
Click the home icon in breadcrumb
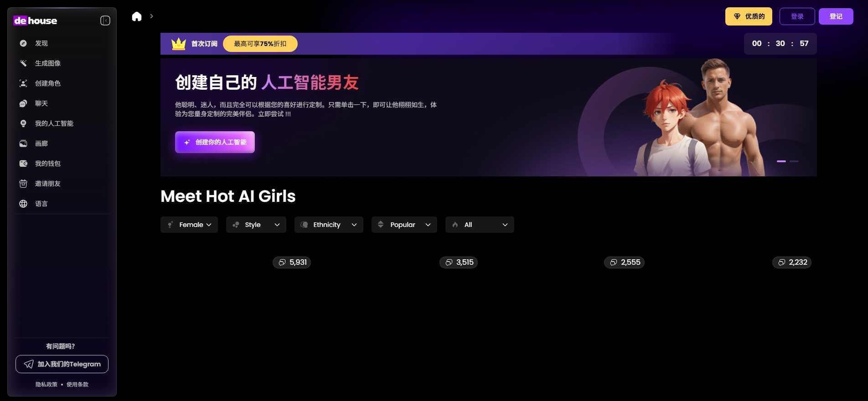tap(137, 17)
